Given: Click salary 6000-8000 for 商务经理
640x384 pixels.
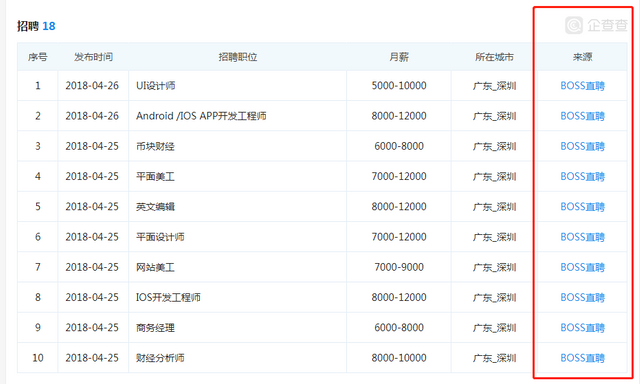Looking at the screenshot, I should point(399,327).
